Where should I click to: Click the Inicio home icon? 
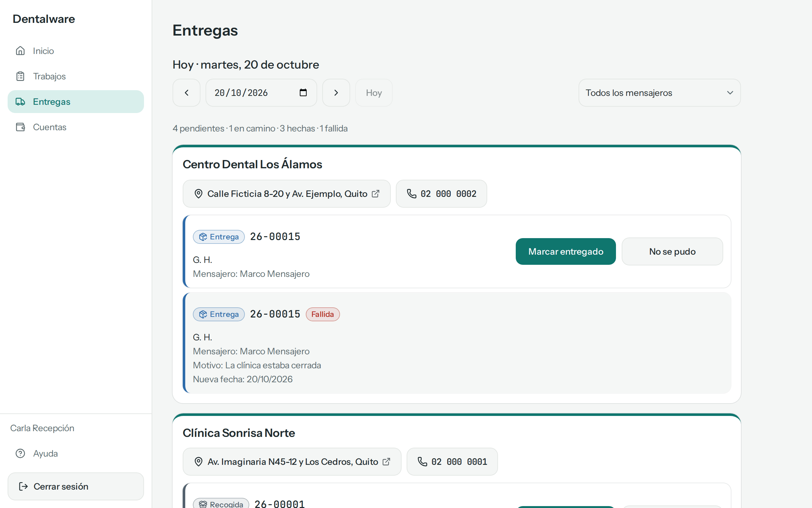point(21,51)
